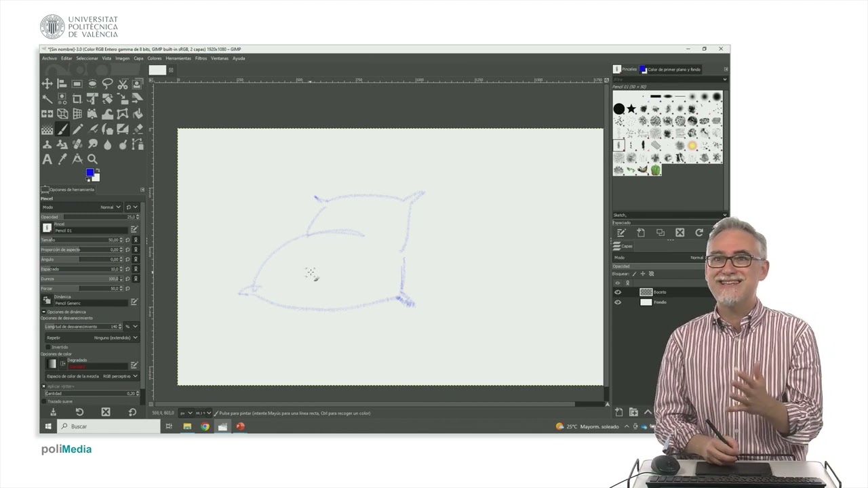Image resolution: width=868 pixels, height=488 pixels.
Task: Select the Paths tool
Action: [x=138, y=144]
